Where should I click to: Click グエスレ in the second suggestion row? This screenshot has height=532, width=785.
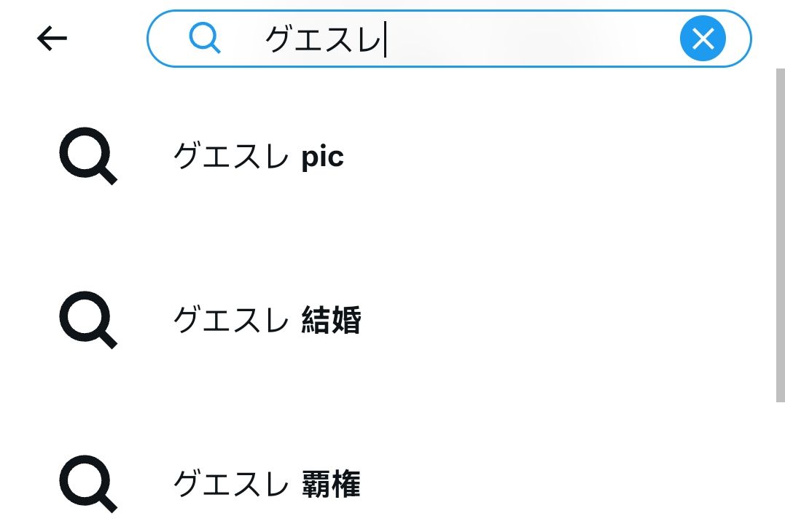pyautogui.click(x=230, y=320)
